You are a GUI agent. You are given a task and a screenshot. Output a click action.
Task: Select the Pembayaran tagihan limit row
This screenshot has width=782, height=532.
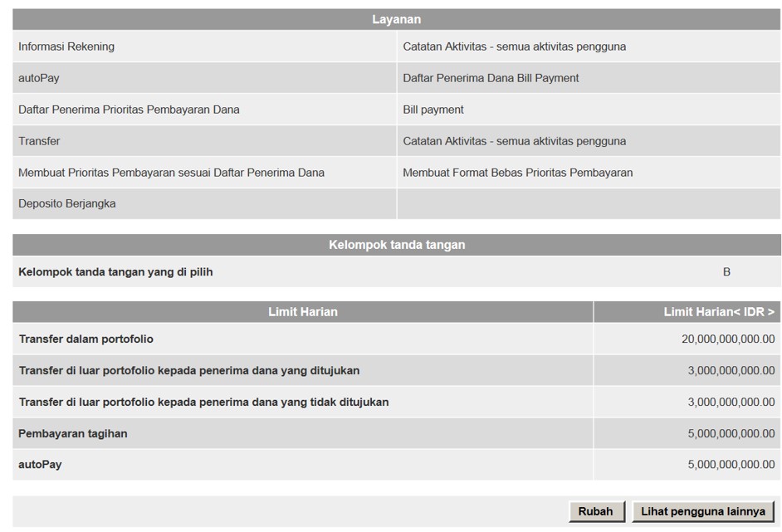(x=397, y=433)
